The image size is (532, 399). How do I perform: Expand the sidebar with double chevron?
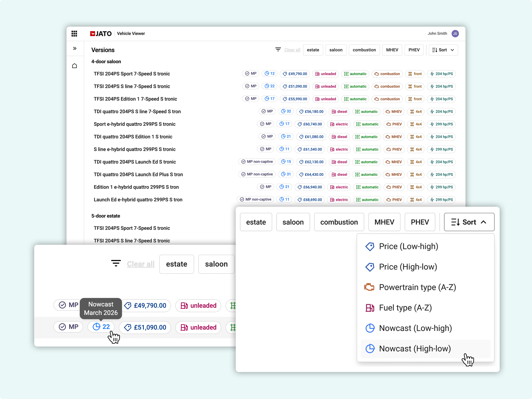[75, 48]
